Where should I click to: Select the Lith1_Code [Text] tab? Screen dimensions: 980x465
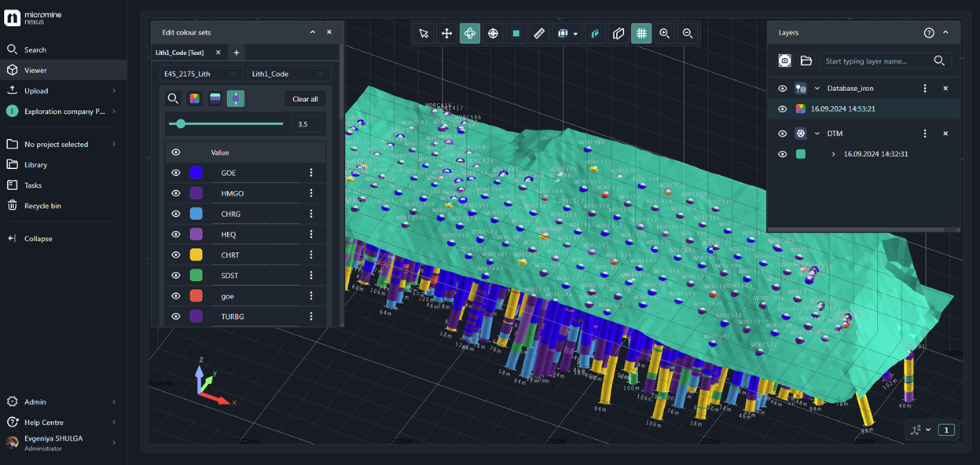180,53
